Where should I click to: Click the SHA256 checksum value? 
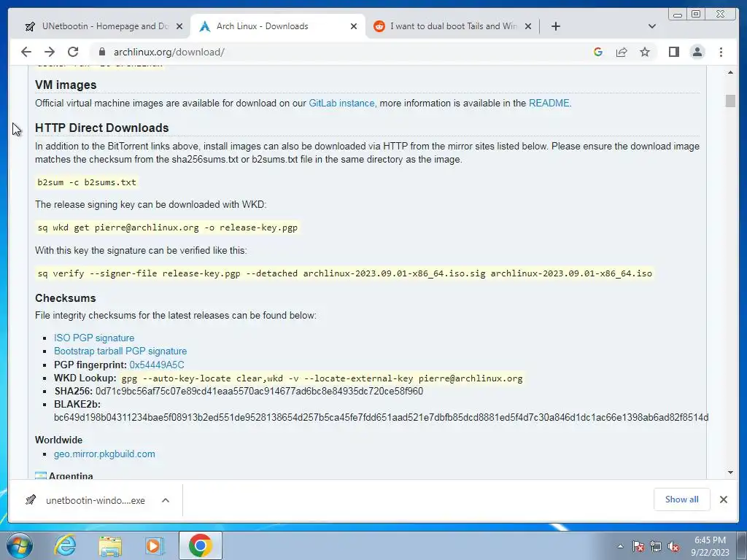(x=259, y=391)
